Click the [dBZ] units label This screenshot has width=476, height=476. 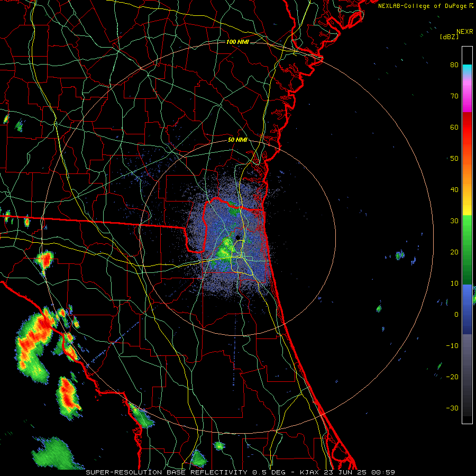point(449,36)
